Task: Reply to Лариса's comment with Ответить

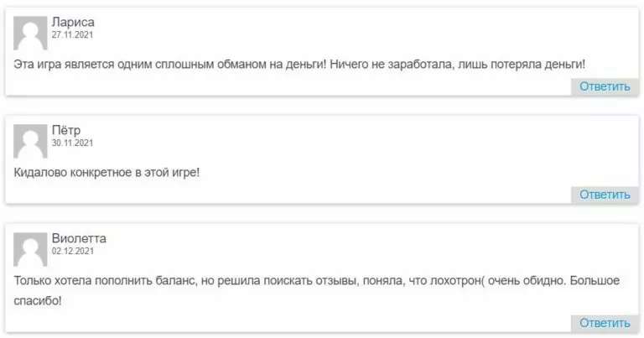Action: coord(604,86)
